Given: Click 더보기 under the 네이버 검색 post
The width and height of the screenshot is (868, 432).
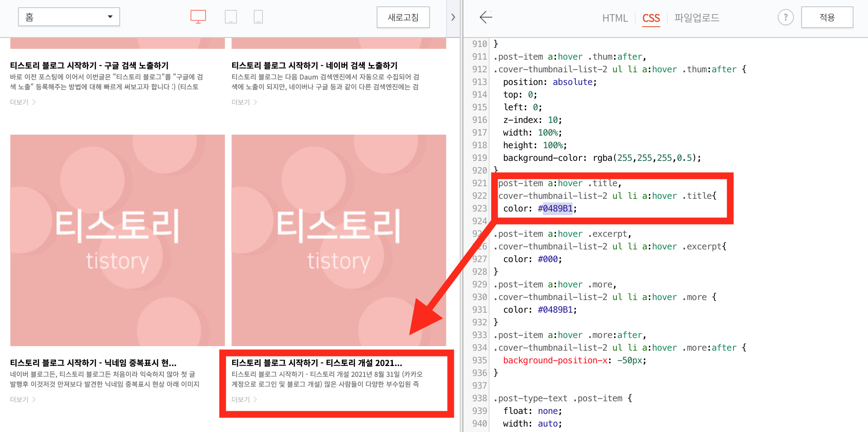Looking at the screenshot, I should 244,102.
